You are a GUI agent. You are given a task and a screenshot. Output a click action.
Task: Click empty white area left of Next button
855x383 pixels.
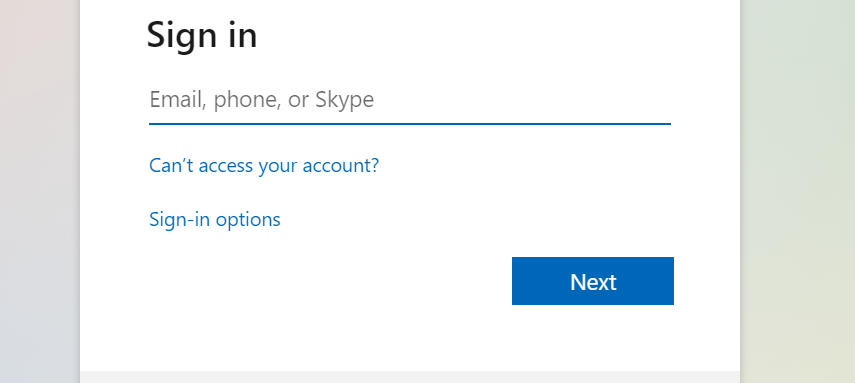point(327,281)
